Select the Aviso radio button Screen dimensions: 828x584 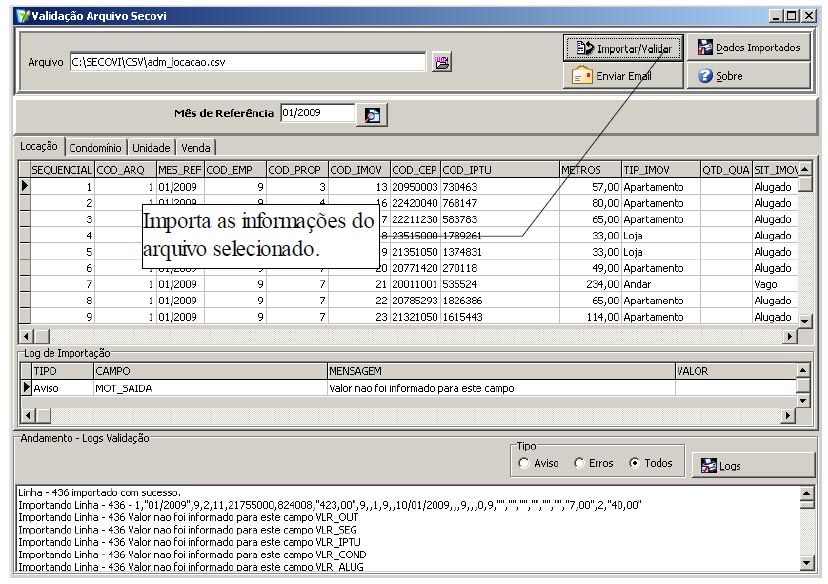click(525, 463)
